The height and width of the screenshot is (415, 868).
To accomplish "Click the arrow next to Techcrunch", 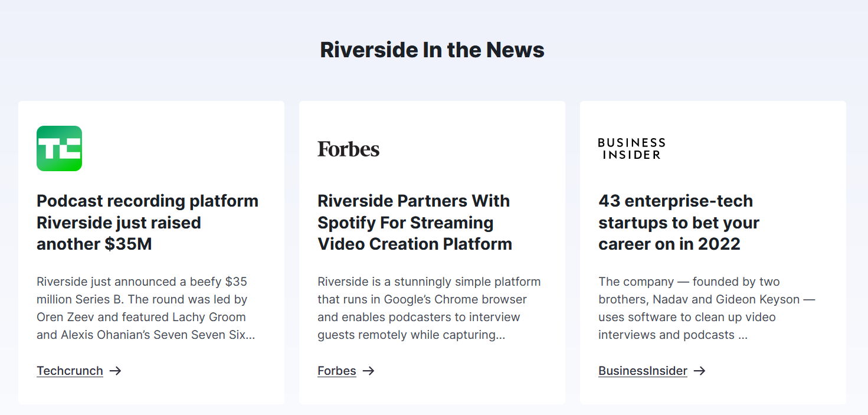I will (116, 371).
